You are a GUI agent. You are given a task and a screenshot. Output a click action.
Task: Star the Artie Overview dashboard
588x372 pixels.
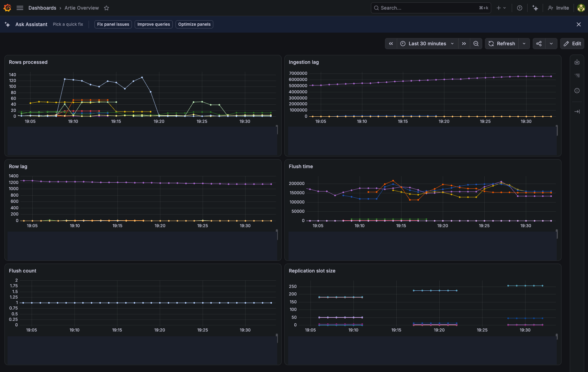point(106,8)
